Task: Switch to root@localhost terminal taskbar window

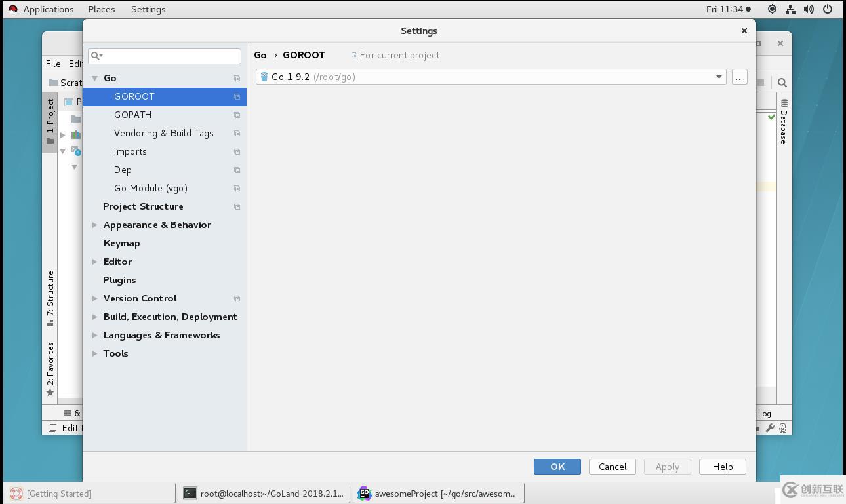Action: click(x=264, y=494)
